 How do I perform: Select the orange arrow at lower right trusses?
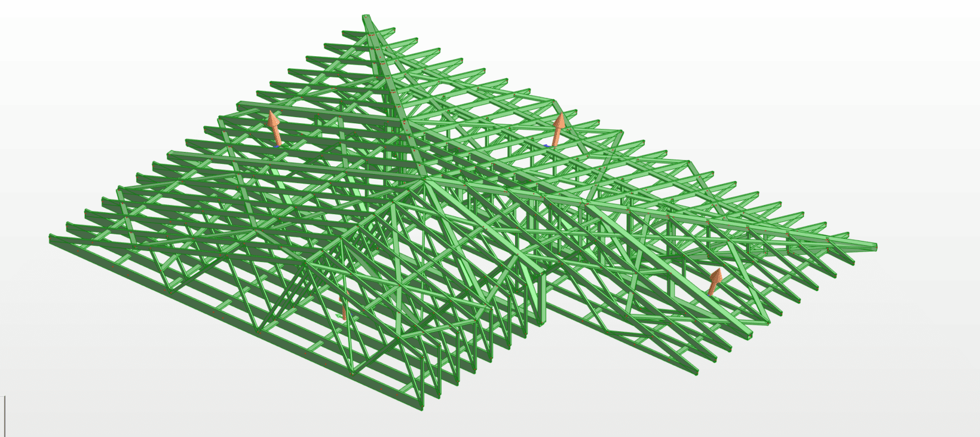715,282
